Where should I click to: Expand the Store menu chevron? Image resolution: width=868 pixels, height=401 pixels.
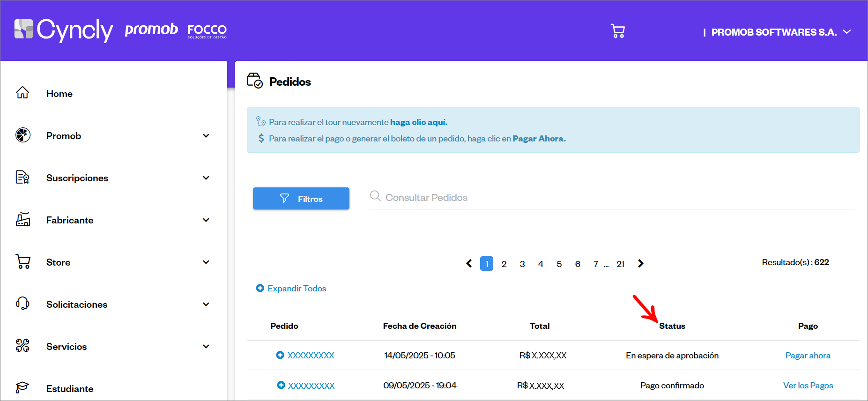click(206, 262)
